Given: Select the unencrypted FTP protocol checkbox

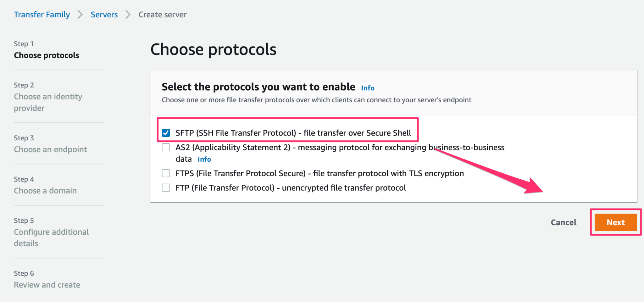Looking at the screenshot, I should pyautogui.click(x=166, y=187).
